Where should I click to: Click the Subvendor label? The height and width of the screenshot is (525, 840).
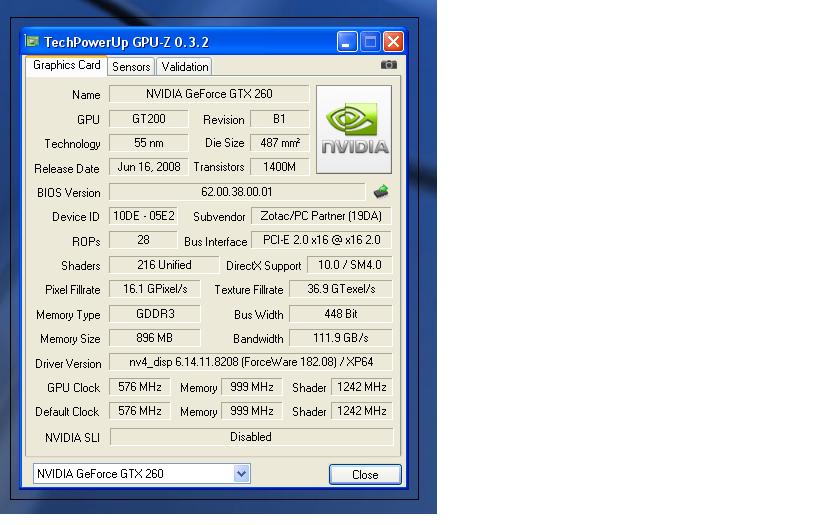219,217
